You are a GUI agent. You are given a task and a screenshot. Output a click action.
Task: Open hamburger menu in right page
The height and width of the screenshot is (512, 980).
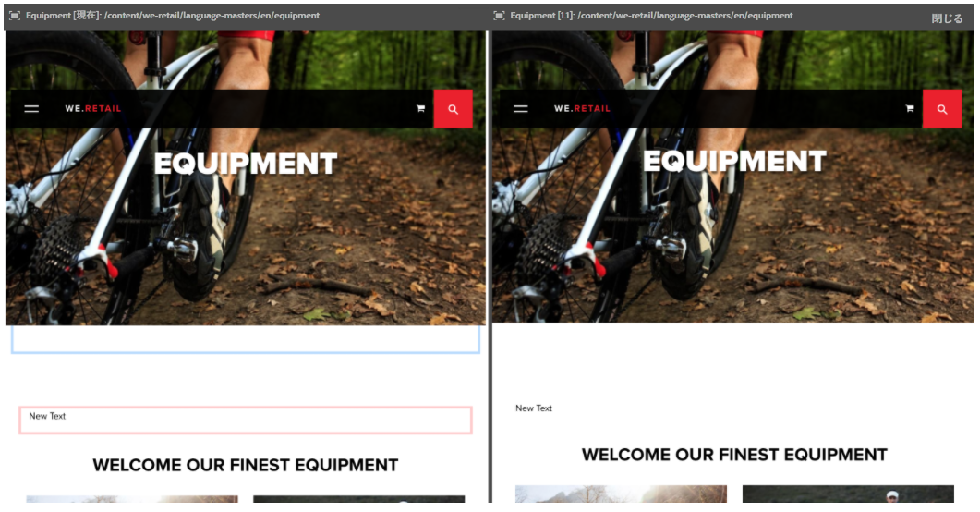pyautogui.click(x=521, y=109)
